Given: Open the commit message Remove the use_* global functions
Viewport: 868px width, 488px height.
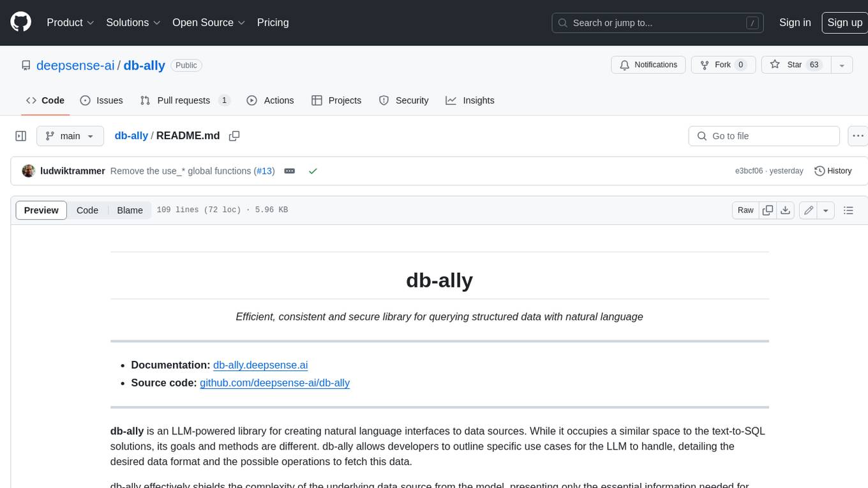Looking at the screenshot, I should click(x=181, y=171).
